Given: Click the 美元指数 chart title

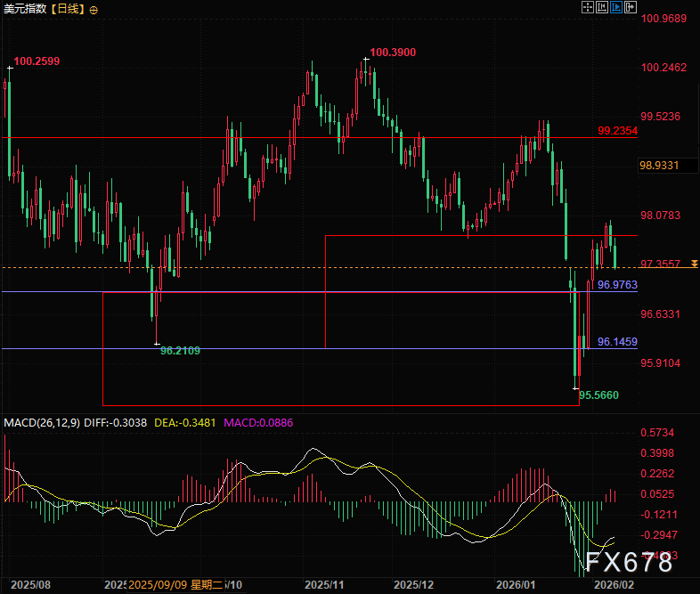Looking at the screenshot, I should point(25,9).
